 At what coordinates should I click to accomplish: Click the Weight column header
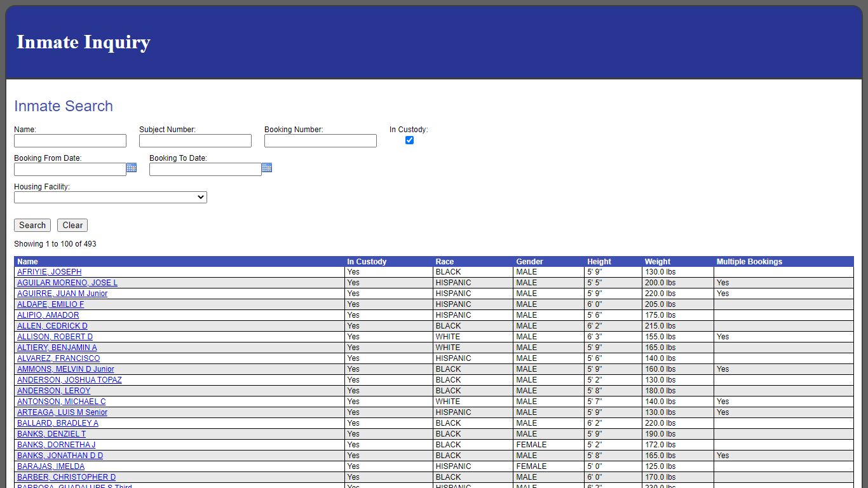tap(658, 261)
